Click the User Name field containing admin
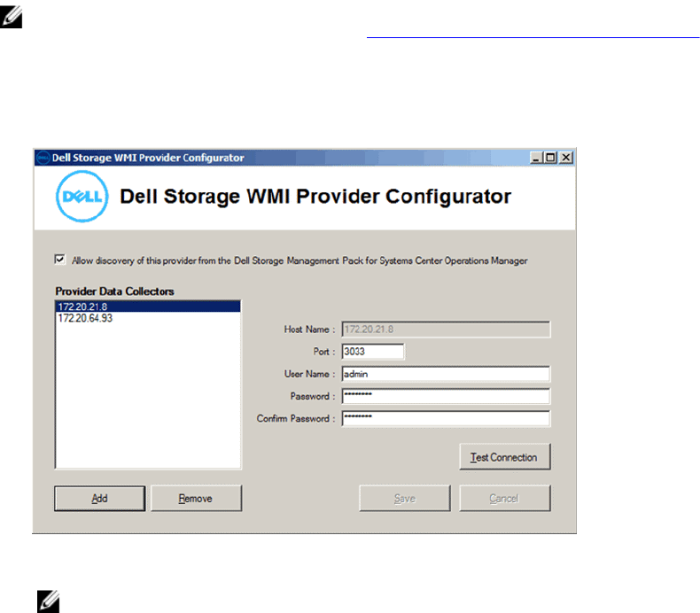 pyautogui.click(x=446, y=374)
